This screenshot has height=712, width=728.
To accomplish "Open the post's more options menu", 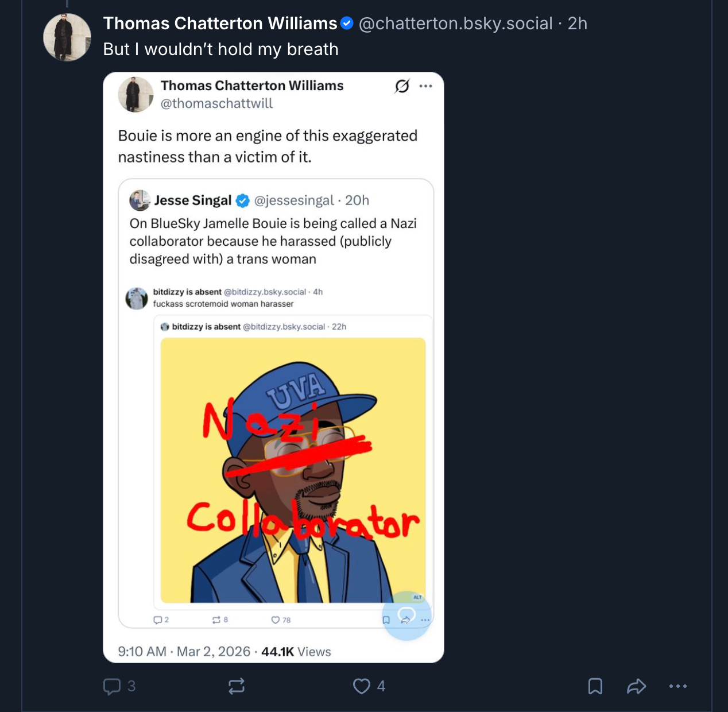I will click(678, 686).
